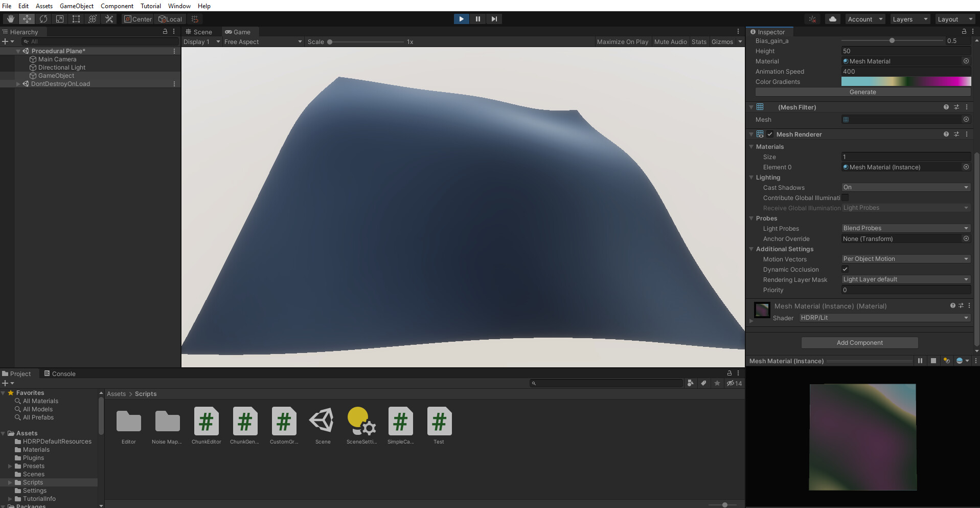
Task: Open the Light Probes dropdown showing Blend Probes
Action: (x=905, y=228)
